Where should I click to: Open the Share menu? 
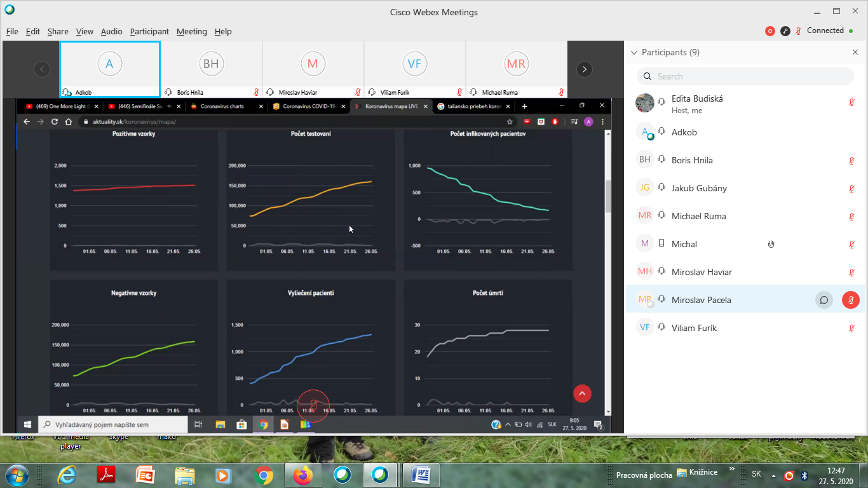coord(58,31)
